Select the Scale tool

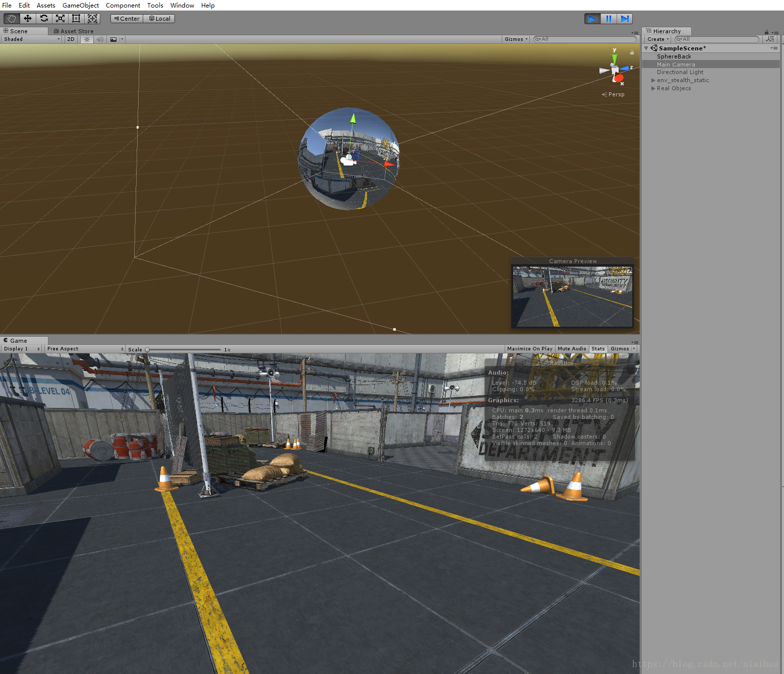click(x=60, y=19)
